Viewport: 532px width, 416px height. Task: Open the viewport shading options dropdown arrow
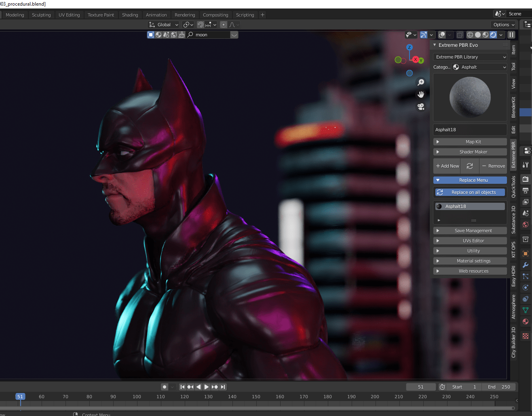pos(501,35)
